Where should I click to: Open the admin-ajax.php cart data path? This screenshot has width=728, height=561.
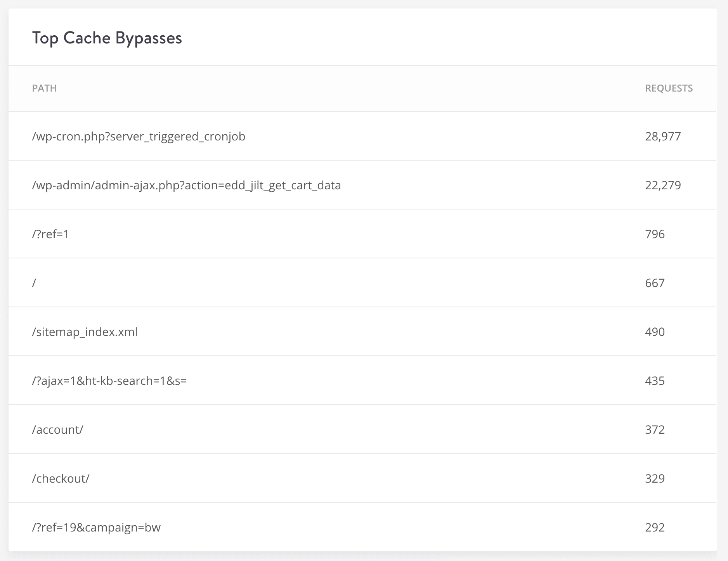(x=187, y=185)
